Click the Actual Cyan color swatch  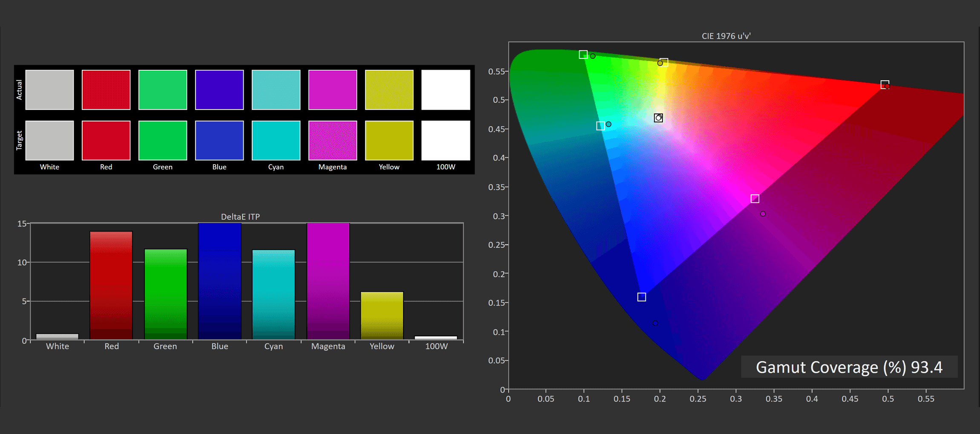pos(276,90)
